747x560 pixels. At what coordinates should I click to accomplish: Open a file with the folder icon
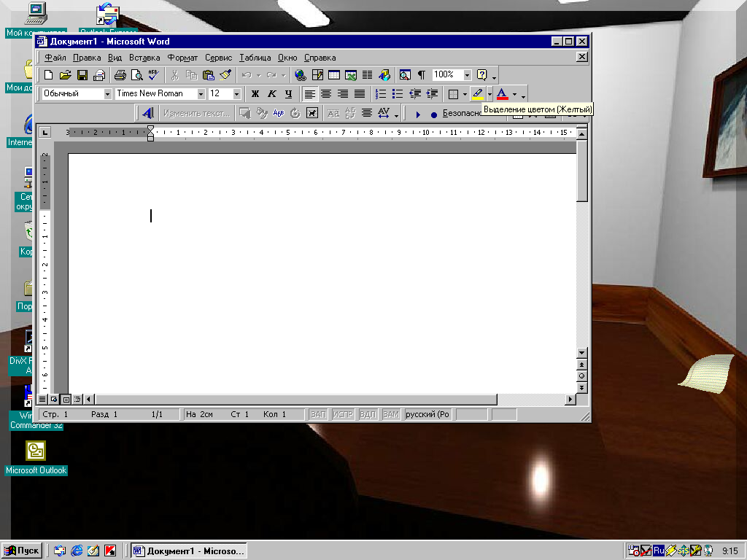(x=65, y=75)
